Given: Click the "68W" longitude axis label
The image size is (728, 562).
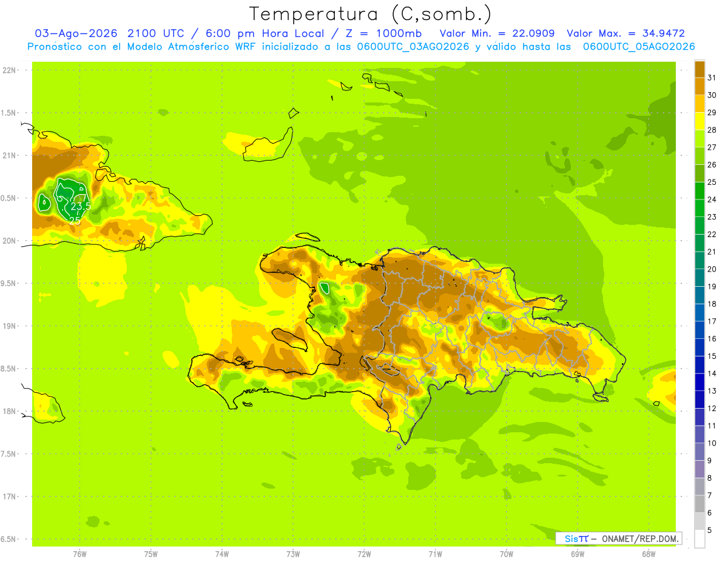Looking at the screenshot, I should 649,554.
